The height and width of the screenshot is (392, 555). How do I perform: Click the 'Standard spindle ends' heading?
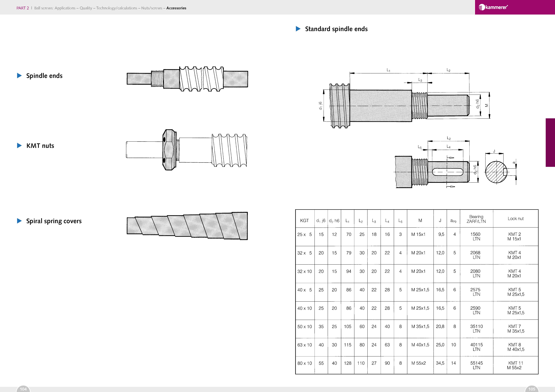click(336, 29)
